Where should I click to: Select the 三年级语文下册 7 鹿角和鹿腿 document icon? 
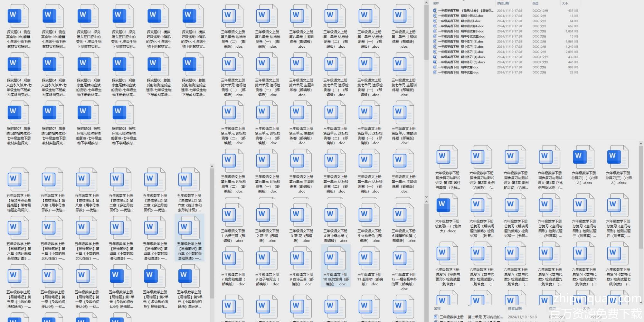[233, 259]
